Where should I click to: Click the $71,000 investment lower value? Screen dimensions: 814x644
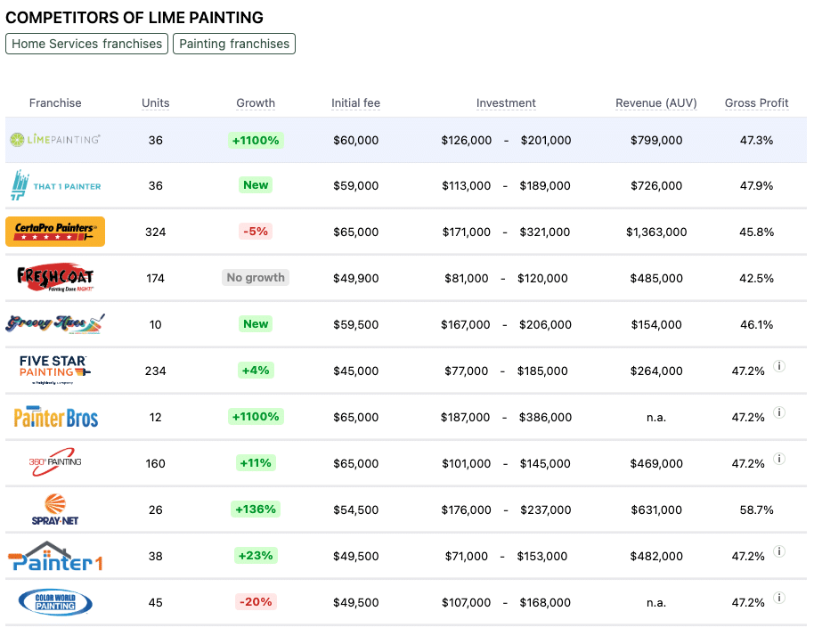466,556
